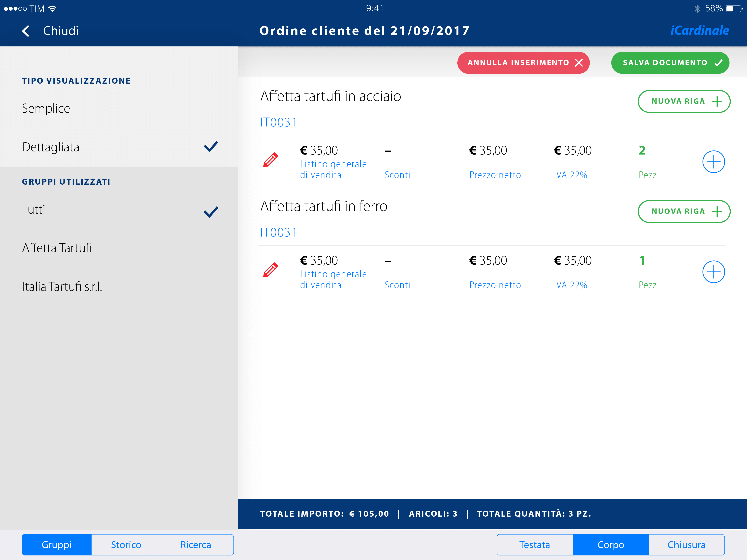Tap Totale Importo € 105,00 in footer
The image size is (747, 560).
click(324, 514)
